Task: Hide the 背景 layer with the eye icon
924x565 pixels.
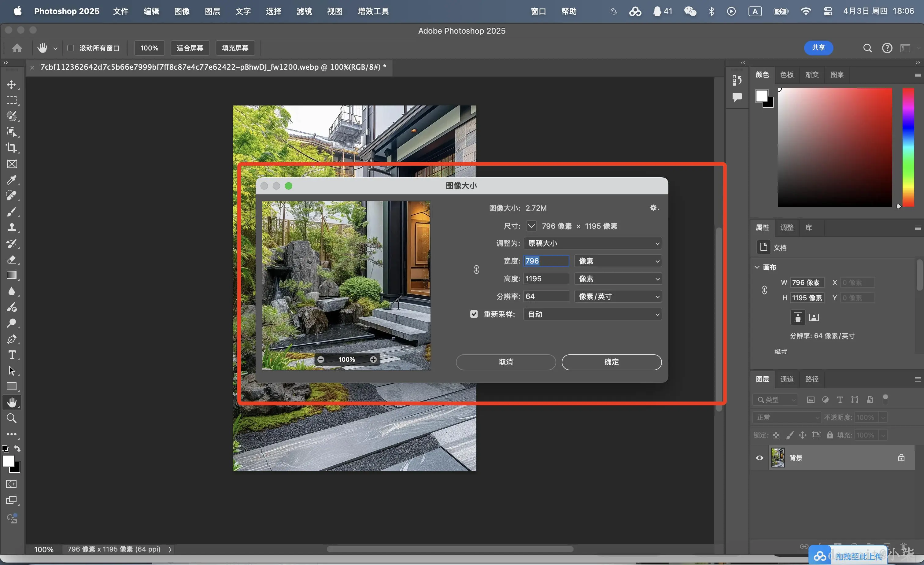Action: [760, 458]
